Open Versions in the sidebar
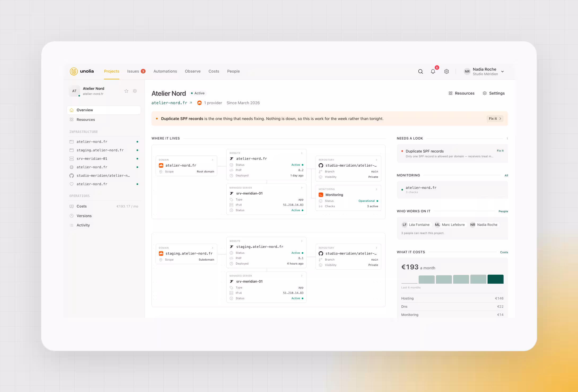 click(104, 216)
